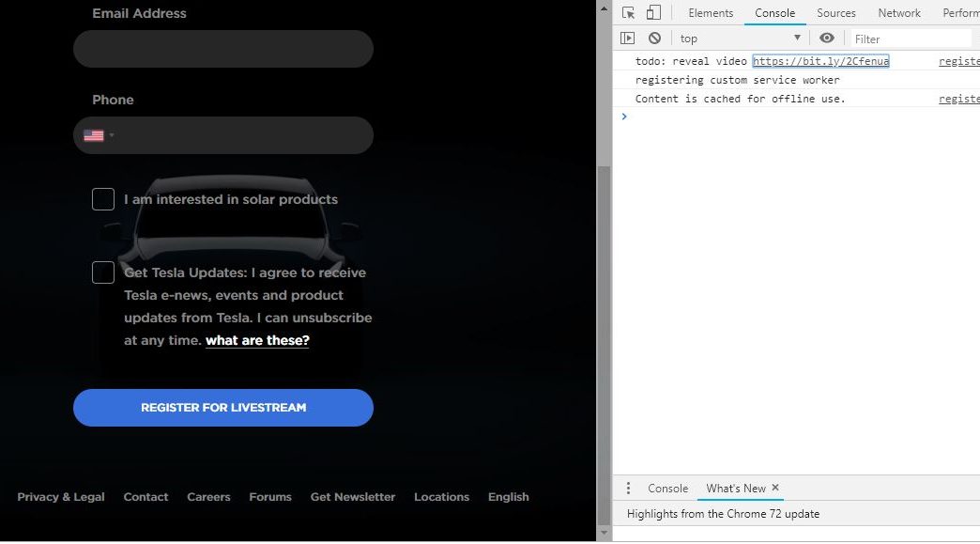Open the Sources tab
The width and height of the screenshot is (980, 544).
pyautogui.click(x=835, y=13)
